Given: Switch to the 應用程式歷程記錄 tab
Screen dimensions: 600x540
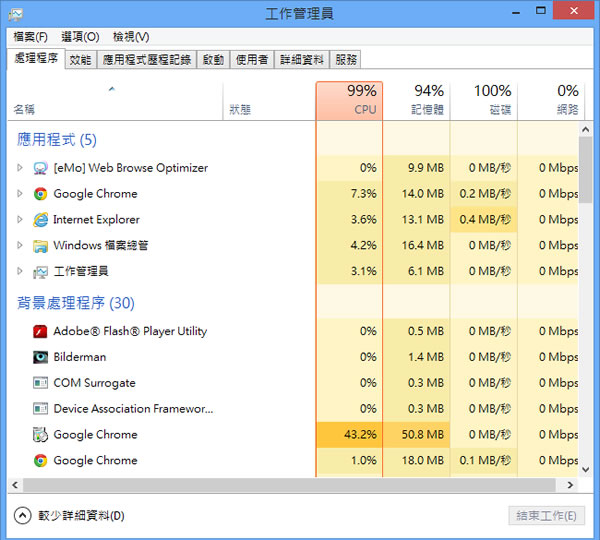Looking at the screenshot, I should click(147, 60).
